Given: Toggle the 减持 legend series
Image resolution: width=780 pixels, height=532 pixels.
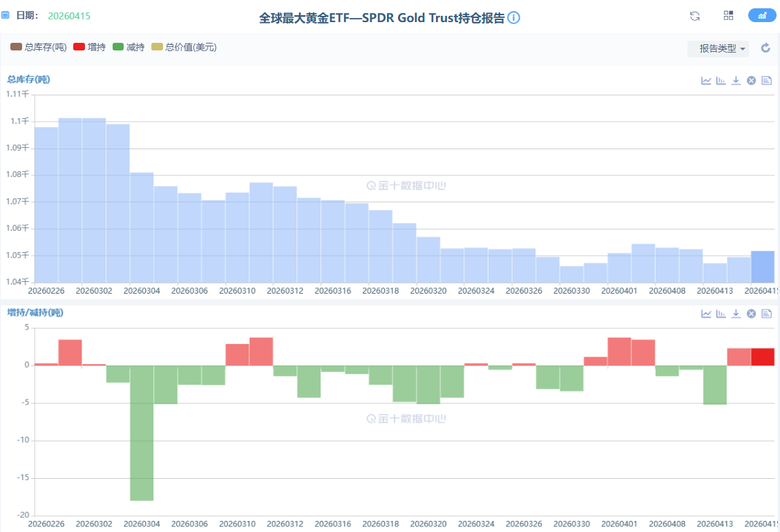Looking at the screenshot, I should (128, 47).
